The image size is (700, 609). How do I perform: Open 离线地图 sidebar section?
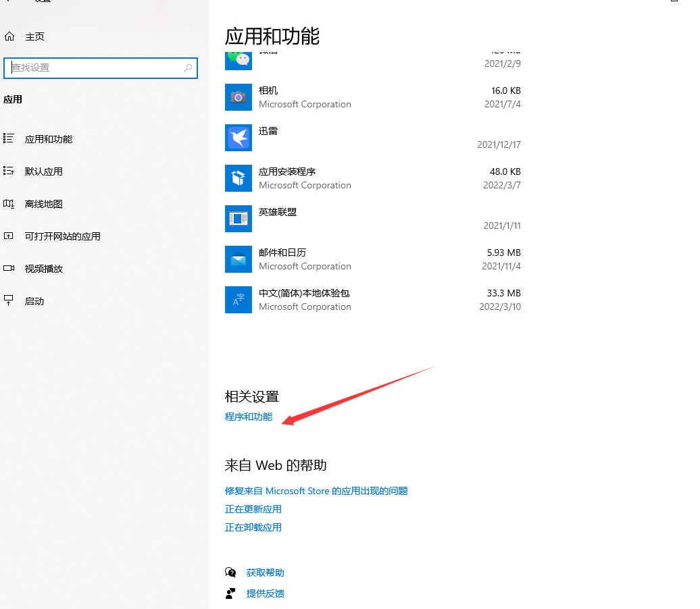click(x=44, y=205)
